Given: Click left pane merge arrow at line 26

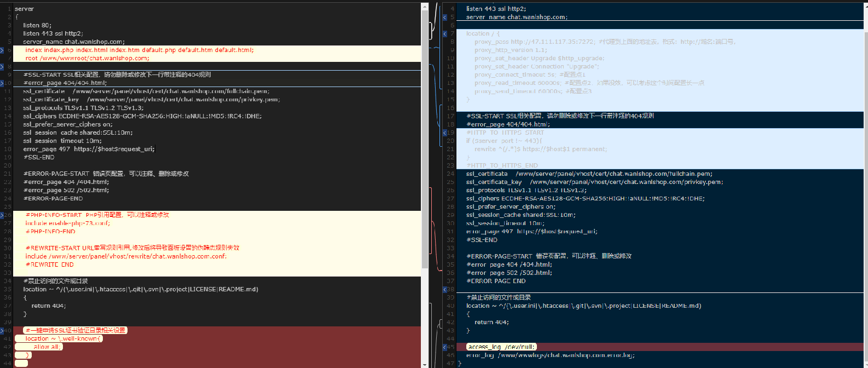Looking at the screenshot, I should pos(2,215).
